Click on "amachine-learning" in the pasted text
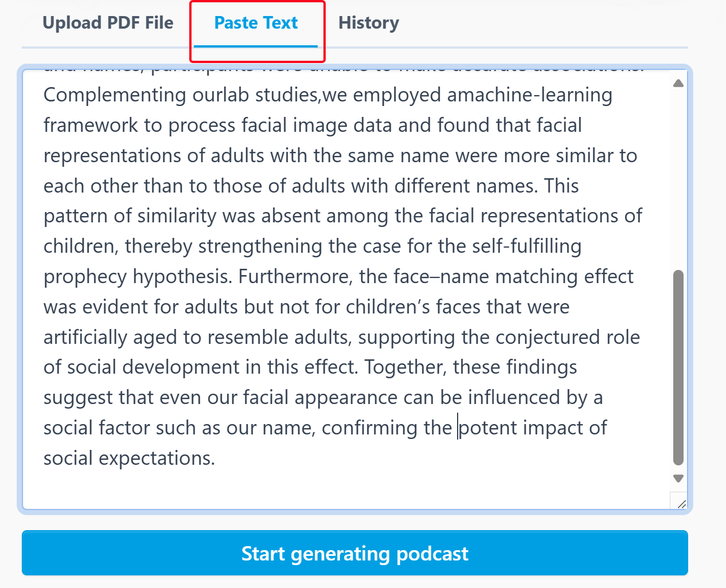This screenshot has height=588, width=726. [x=529, y=95]
